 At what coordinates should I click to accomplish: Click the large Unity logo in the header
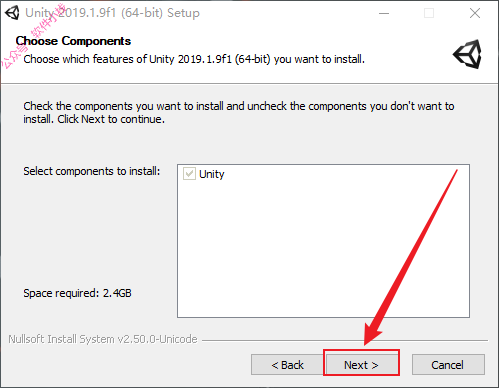(x=467, y=54)
